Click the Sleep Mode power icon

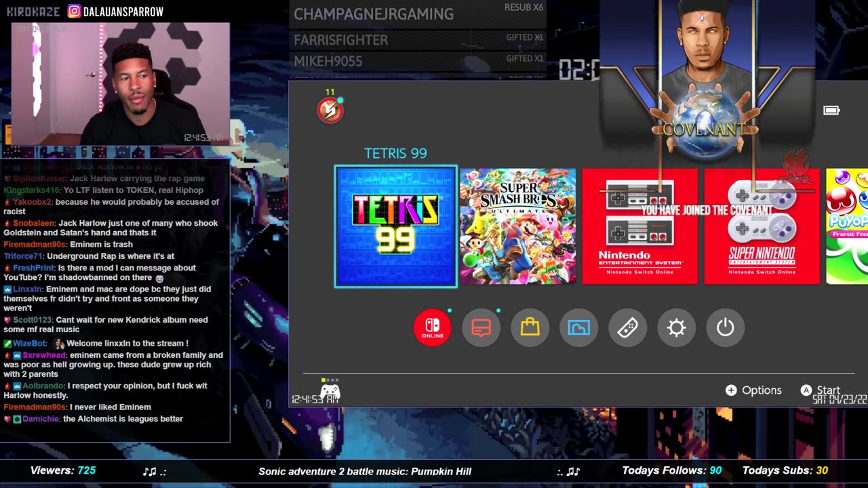726,327
